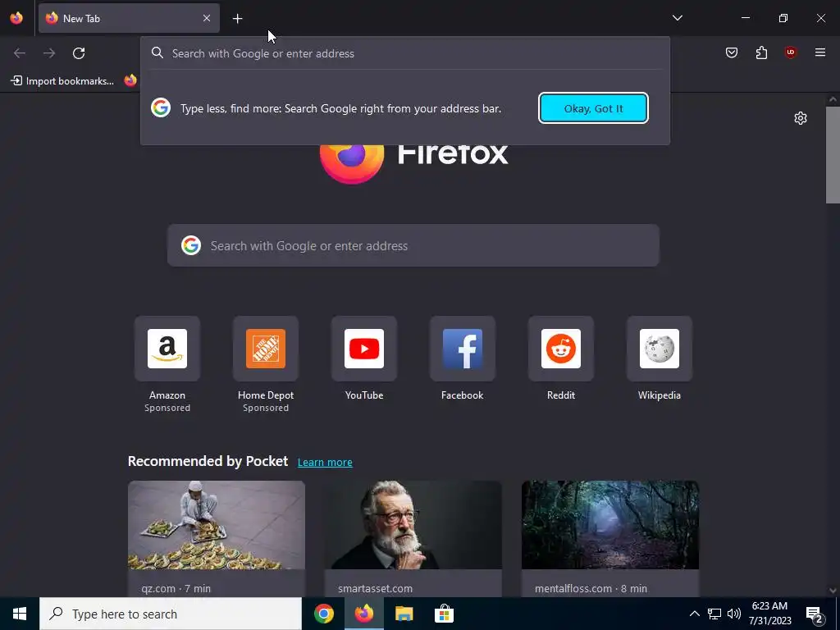Open the uBlock Origin extension icon
The width and height of the screenshot is (840, 630).
pyautogui.click(x=791, y=52)
